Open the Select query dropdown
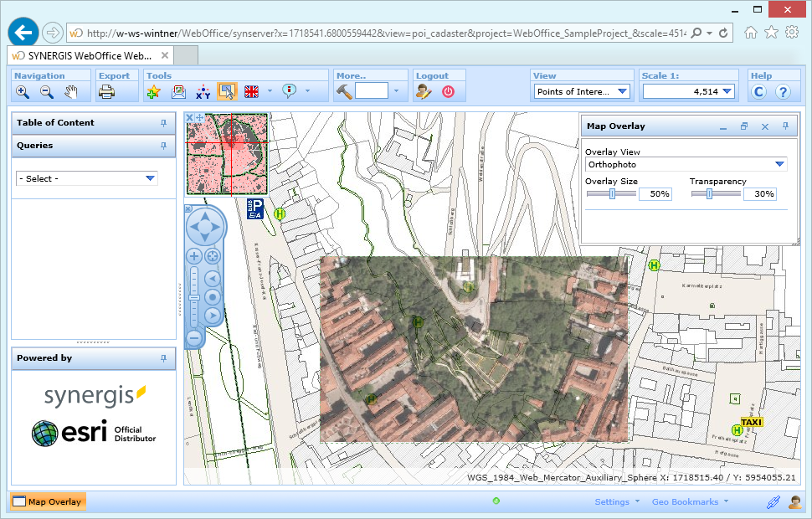This screenshot has height=519, width=812. coord(151,177)
